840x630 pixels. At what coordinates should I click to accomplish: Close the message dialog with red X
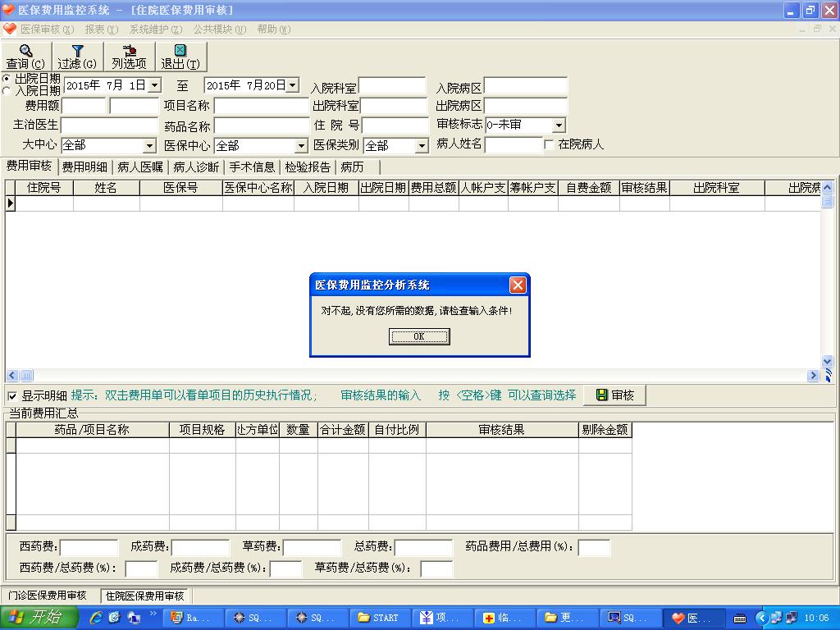[518, 285]
